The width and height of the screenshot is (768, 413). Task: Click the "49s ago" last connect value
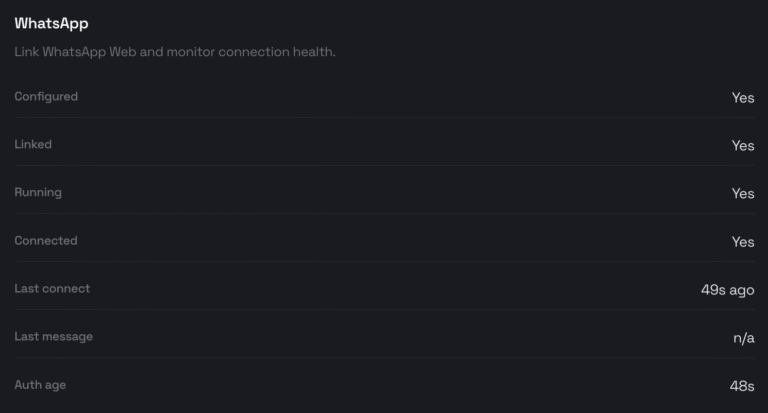point(728,290)
